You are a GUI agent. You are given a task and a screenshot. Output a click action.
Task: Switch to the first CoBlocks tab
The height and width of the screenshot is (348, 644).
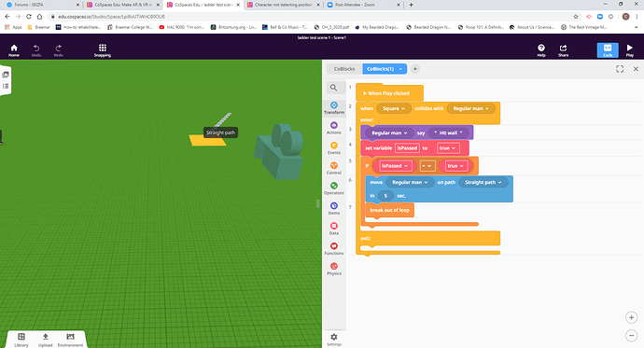coord(344,69)
